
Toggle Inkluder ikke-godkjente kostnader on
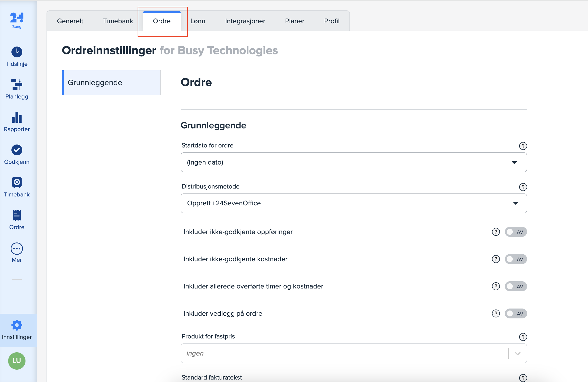pyautogui.click(x=516, y=259)
